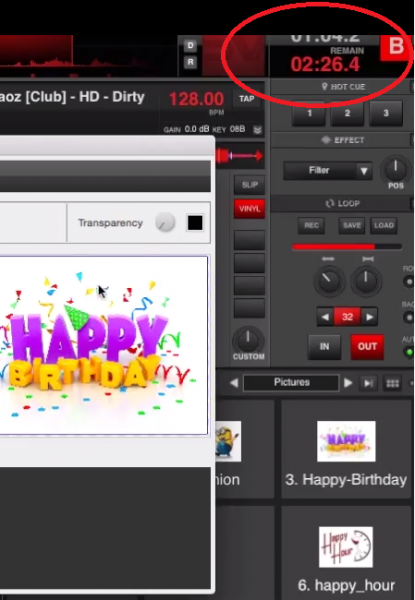The image size is (415, 600).
Task: Go to next Pictures bank arrow
Action: click(x=348, y=383)
